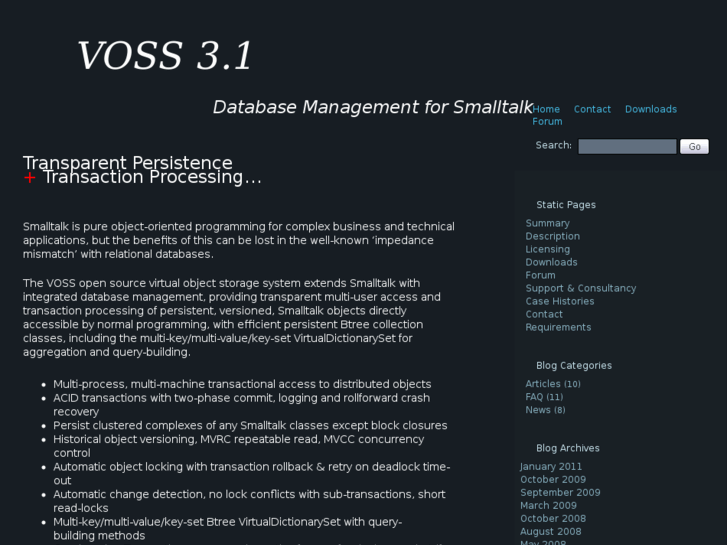Open the Requirements page

(x=558, y=327)
